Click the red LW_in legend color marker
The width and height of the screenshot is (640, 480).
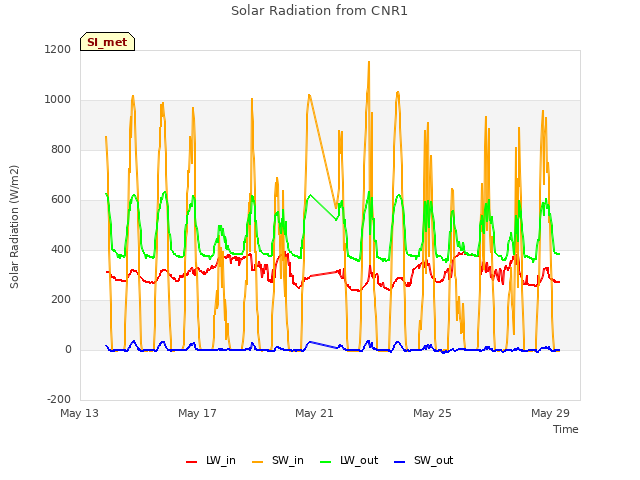coord(191,462)
